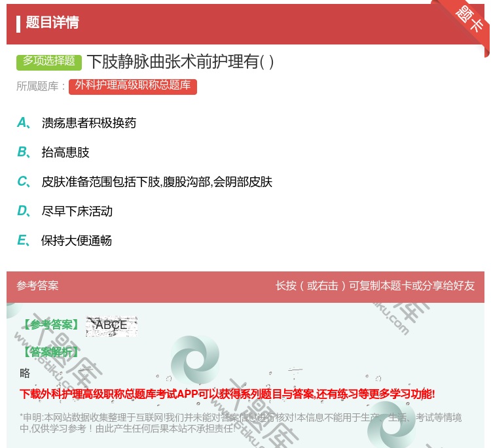Click the white bar beside 题目详情
The height and width of the screenshot is (448, 491).
[x=18, y=23]
